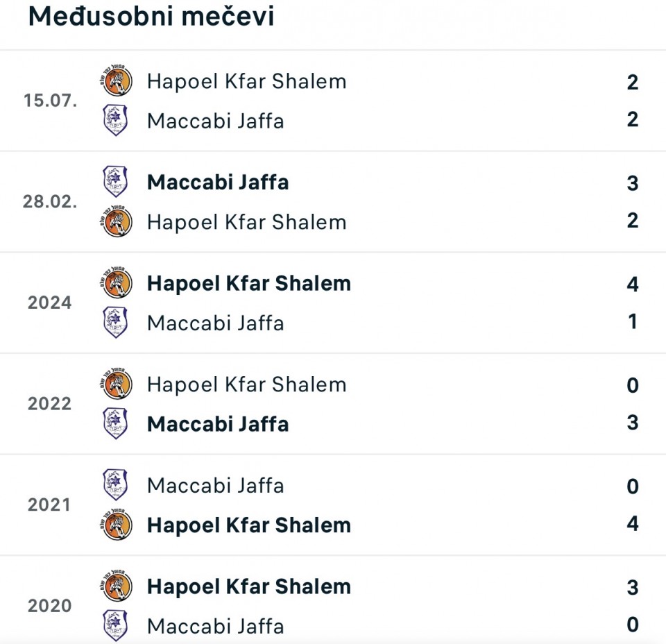The image size is (666, 644).
Task: Click Hapoel Kfar Shalem's score 4 in 2024
Action: tap(632, 284)
